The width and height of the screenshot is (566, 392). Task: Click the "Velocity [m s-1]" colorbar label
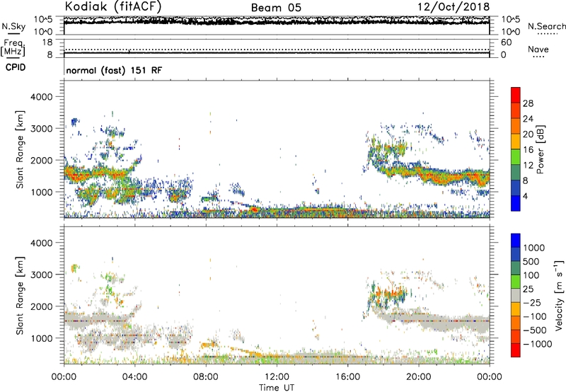[x=559, y=295]
